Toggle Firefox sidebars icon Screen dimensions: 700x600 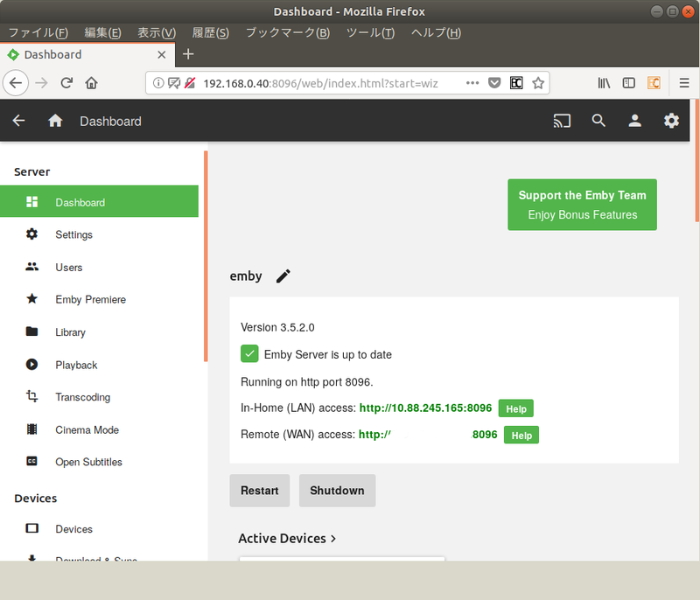pos(628,83)
